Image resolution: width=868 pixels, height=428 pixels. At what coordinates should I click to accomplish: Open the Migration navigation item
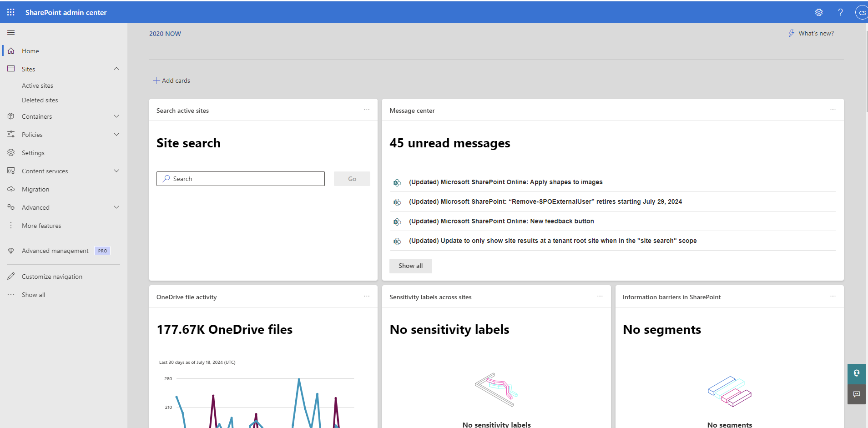[64, 189]
